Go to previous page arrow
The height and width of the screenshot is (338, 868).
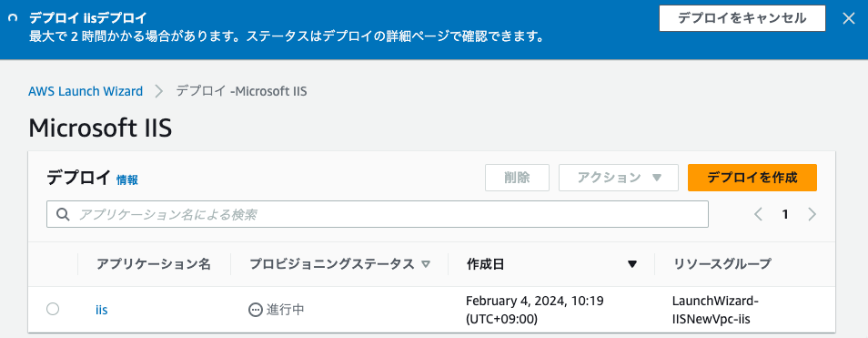[x=759, y=214]
